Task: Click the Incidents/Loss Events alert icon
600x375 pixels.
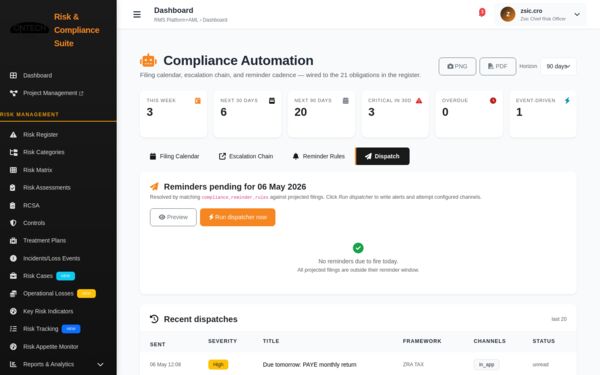Action: [13, 258]
